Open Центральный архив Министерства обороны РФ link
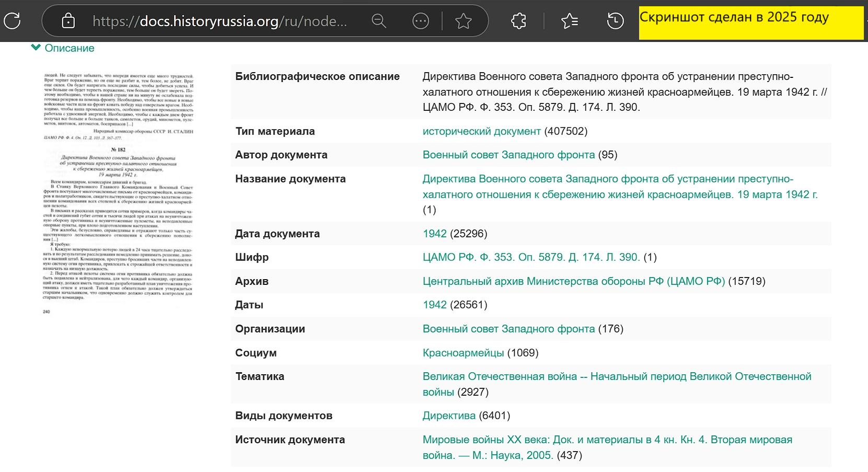The width and height of the screenshot is (868, 472). (x=573, y=281)
